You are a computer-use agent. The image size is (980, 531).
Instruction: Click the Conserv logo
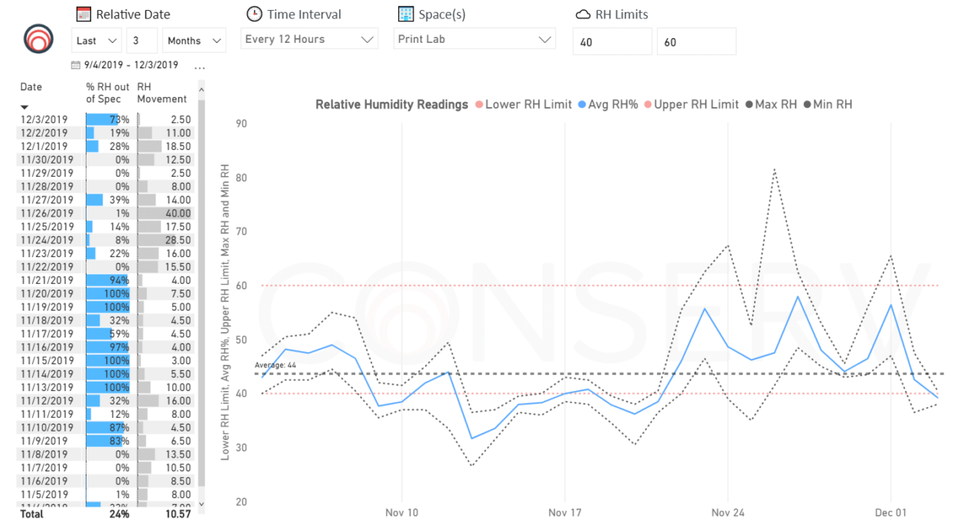click(x=38, y=39)
